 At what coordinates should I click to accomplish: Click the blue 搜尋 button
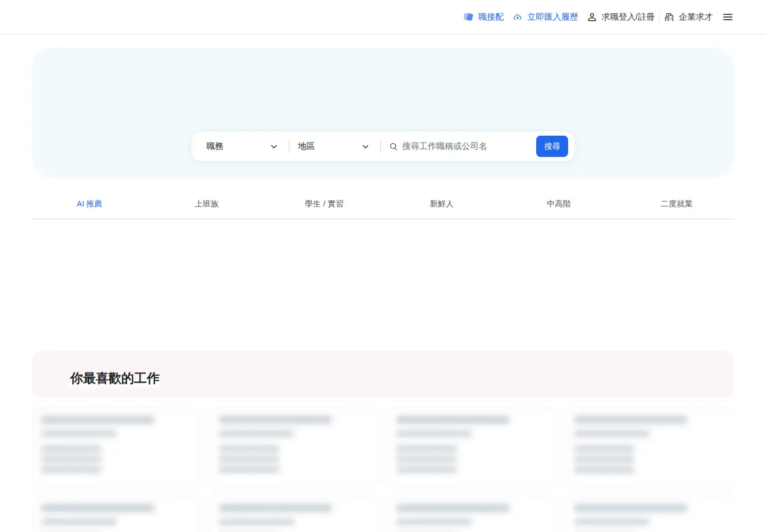552,146
